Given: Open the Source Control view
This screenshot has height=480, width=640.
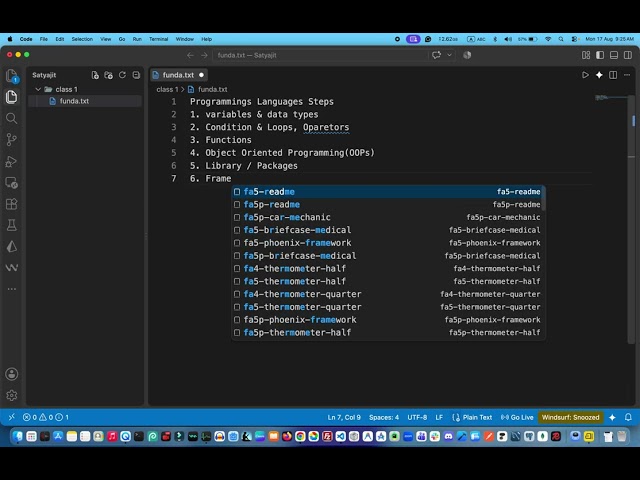Looking at the screenshot, I should tap(12, 140).
